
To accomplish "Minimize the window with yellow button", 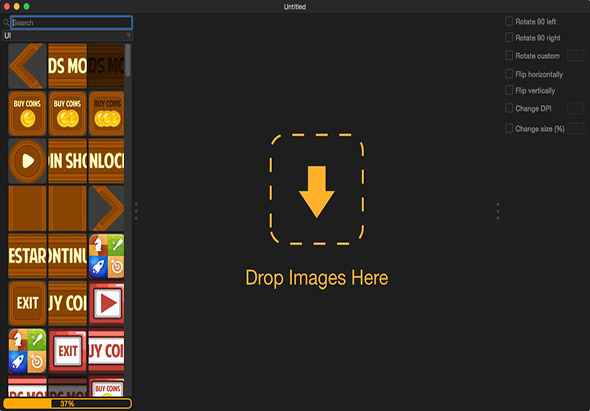I will [x=17, y=6].
